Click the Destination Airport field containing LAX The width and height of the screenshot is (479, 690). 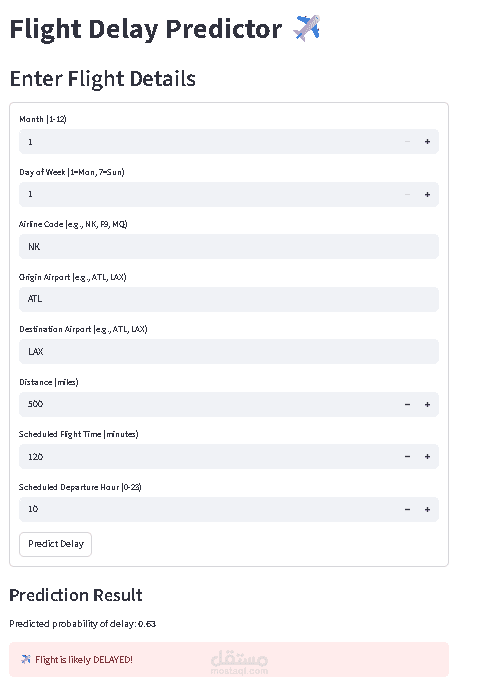229,352
